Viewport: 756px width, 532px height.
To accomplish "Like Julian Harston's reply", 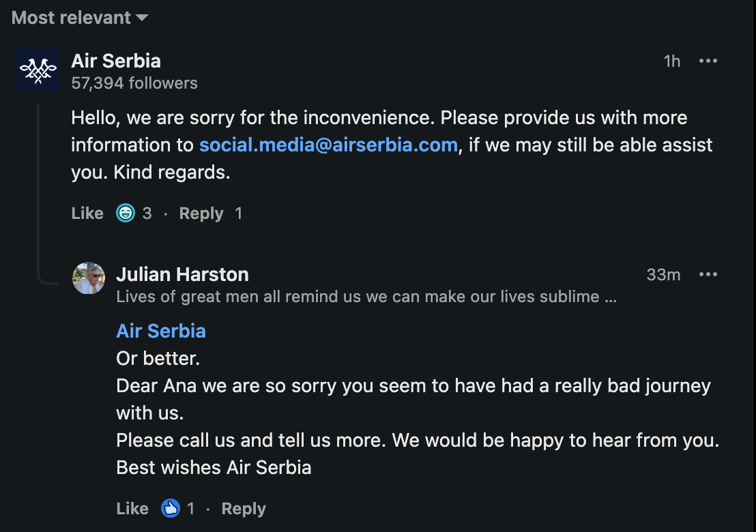I will pyautogui.click(x=132, y=509).
